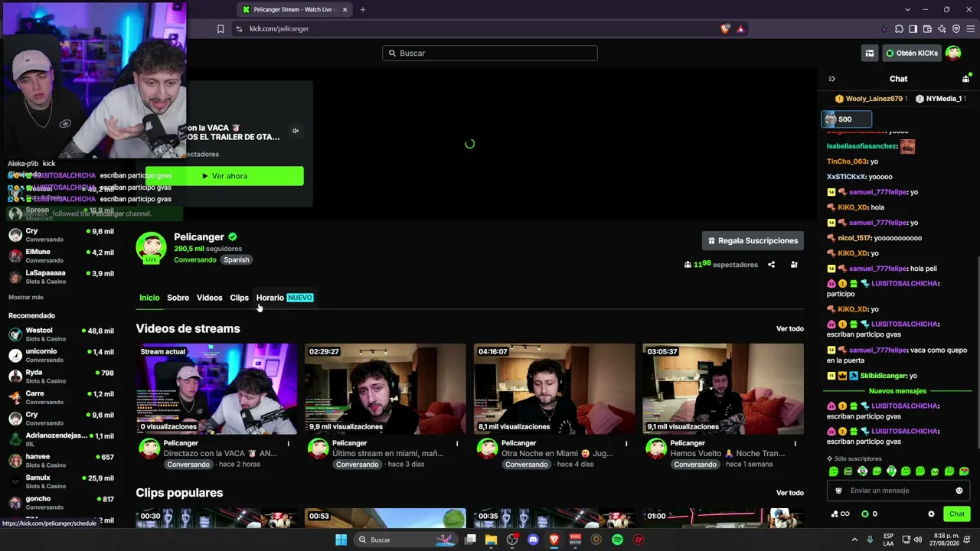Open Spotify from the taskbar
This screenshot has height=551, width=980.
tap(617, 540)
